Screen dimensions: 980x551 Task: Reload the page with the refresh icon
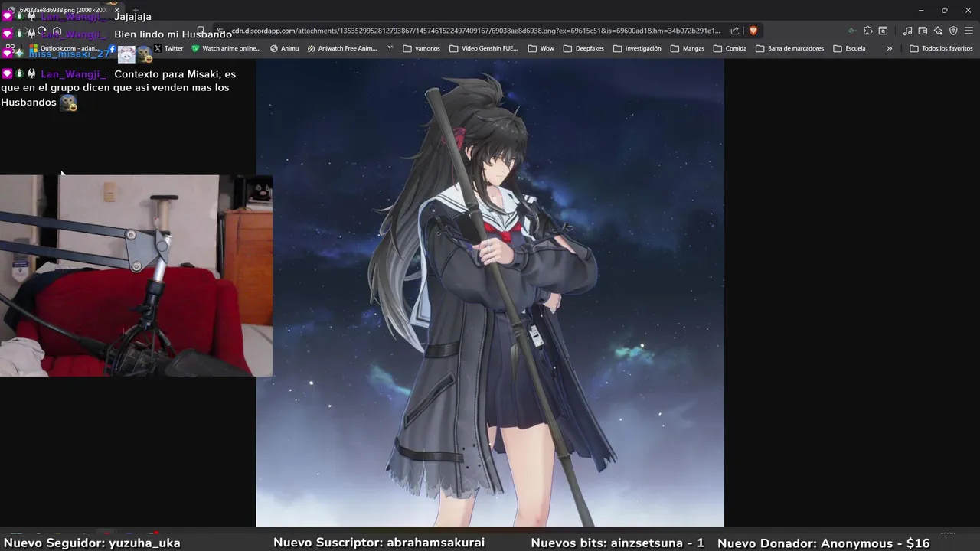pyautogui.click(x=42, y=31)
